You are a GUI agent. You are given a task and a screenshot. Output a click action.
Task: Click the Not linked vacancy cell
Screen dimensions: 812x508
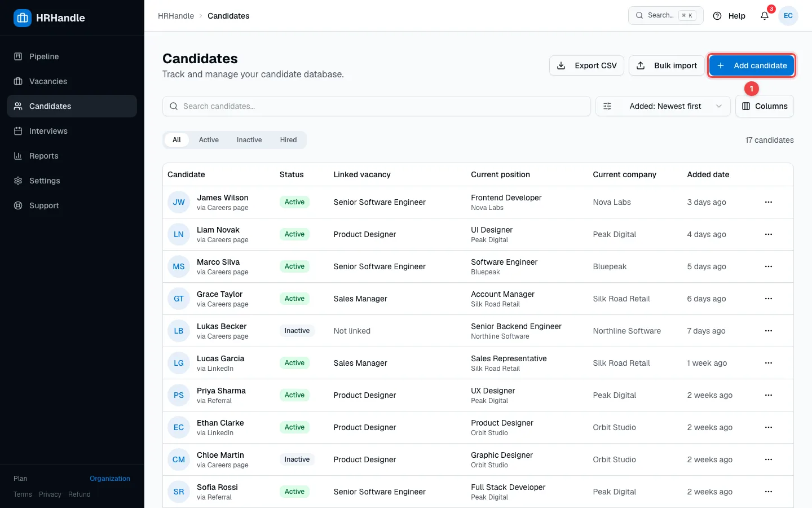[352, 331]
